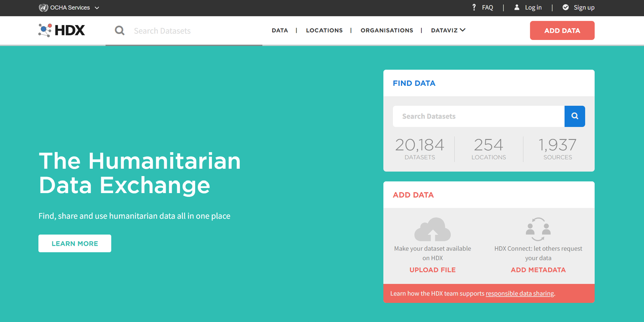Click the LEARN MORE button
Image resolution: width=644 pixels, height=322 pixels.
pos(75,243)
